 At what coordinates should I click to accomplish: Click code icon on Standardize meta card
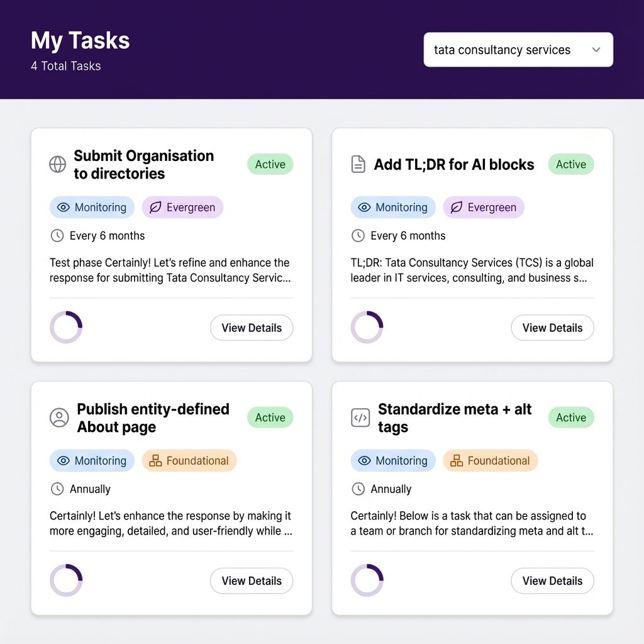click(x=360, y=418)
